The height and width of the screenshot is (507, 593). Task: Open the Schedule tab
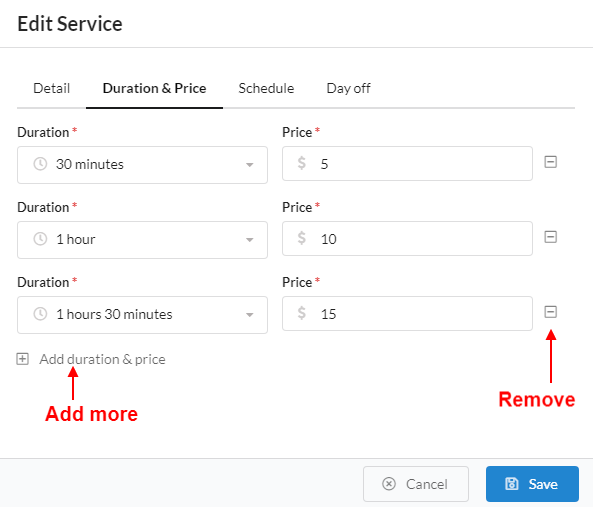point(266,88)
